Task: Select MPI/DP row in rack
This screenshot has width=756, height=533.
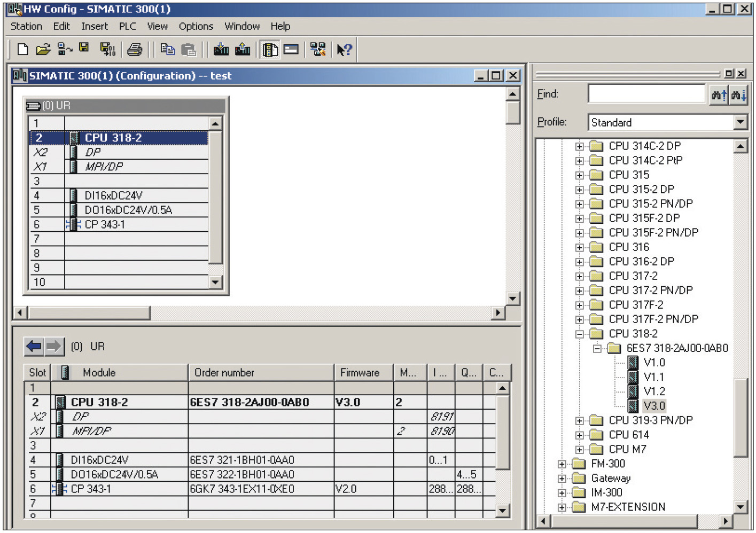Action: 119,167
